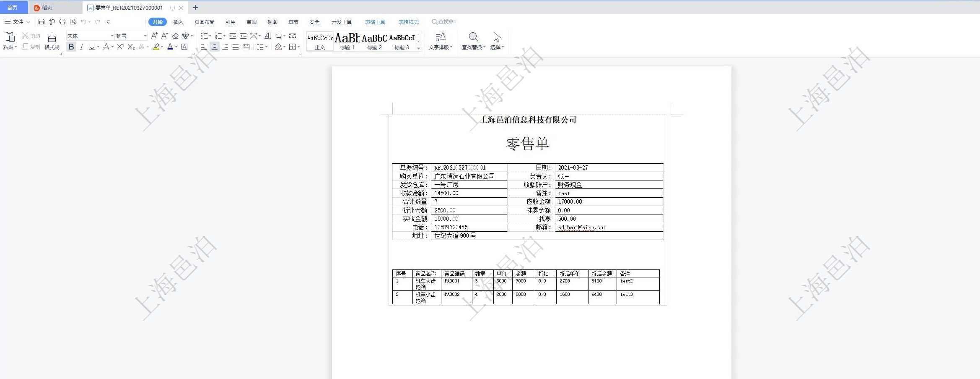Toggle center alignment
The width and height of the screenshot is (980, 379).
click(x=215, y=47)
